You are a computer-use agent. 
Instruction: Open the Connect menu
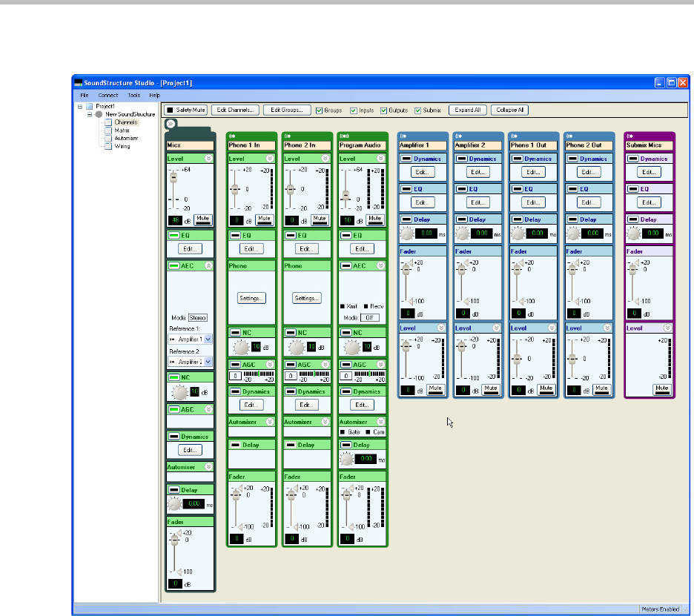(x=108, y=96)
